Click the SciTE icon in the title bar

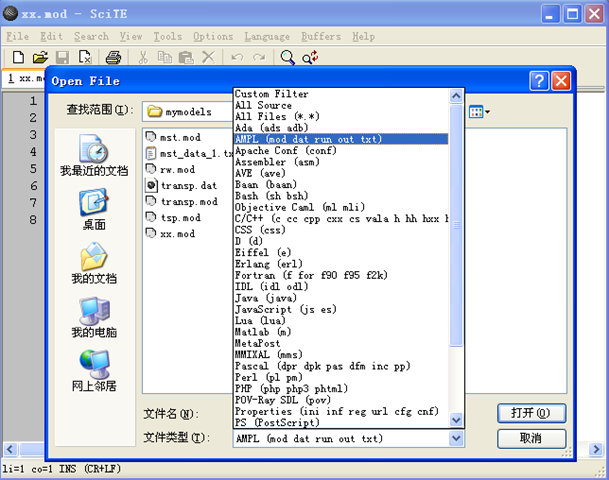point(10,14)
